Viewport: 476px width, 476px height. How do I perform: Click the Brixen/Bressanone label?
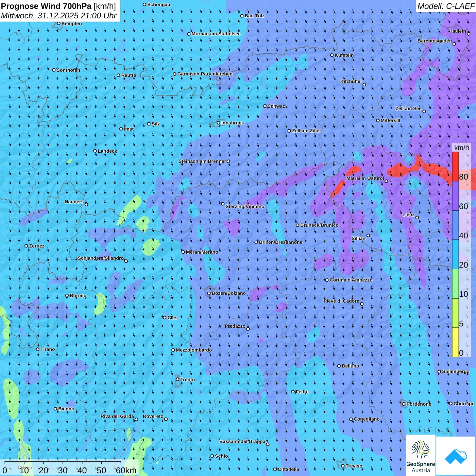coord(280,242)
